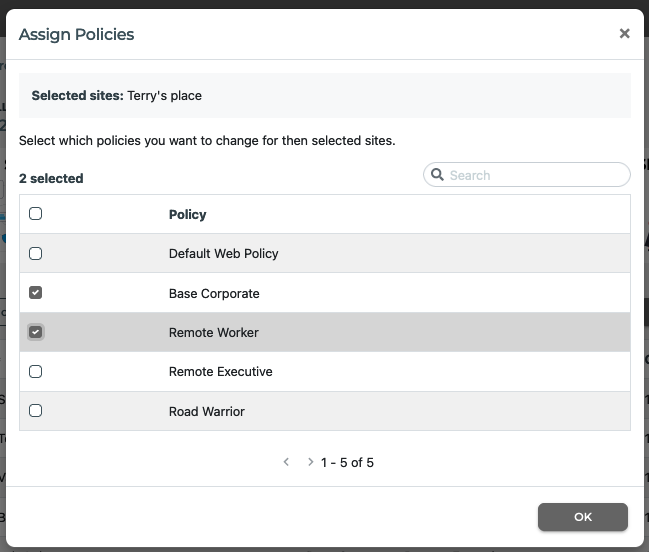Click the Policy column header
649x552 pixels.
click(187, 214)
